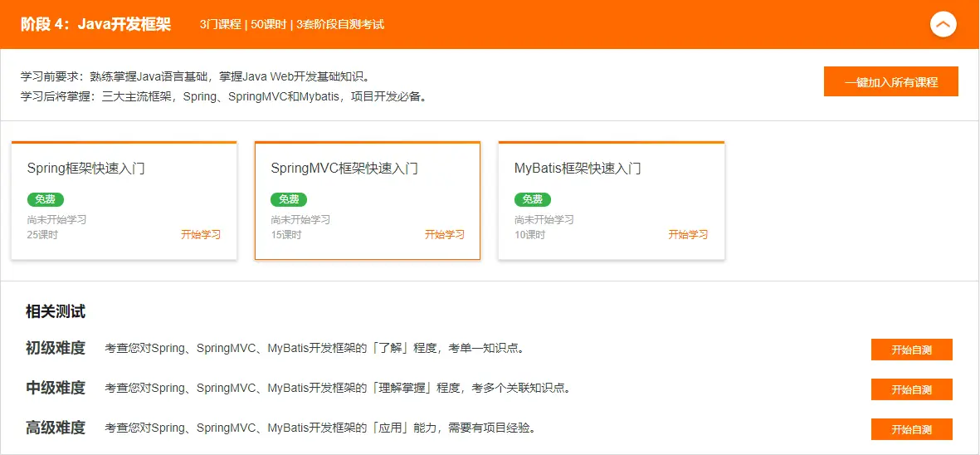Image resolution: width=980 pixels, height=455 pixels.
Task: Open the MyBatis框架快速入门 course card
Action: click(x=612, y=201)
